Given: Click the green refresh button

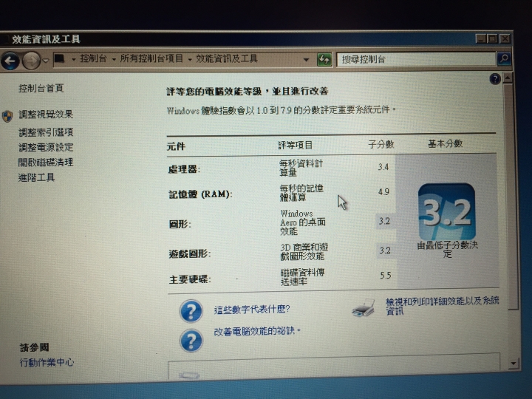Looking at the screenshot, I should tap(324, 60).
